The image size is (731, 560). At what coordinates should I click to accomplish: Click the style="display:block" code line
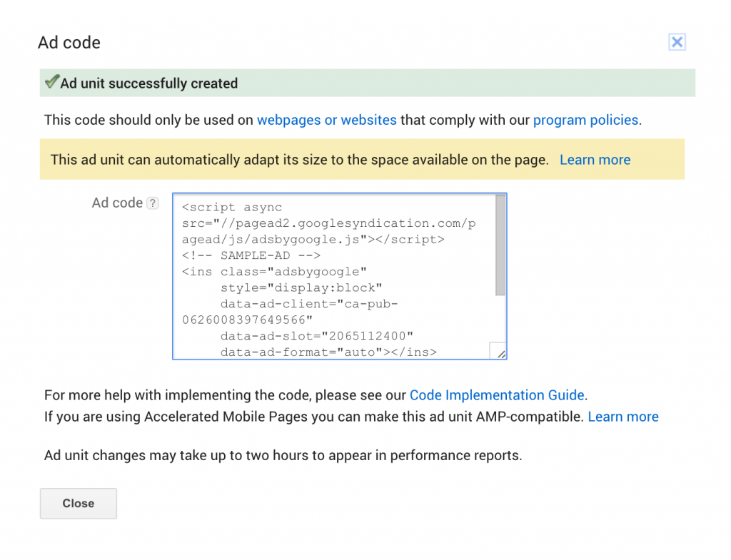(x=302, y=287)
